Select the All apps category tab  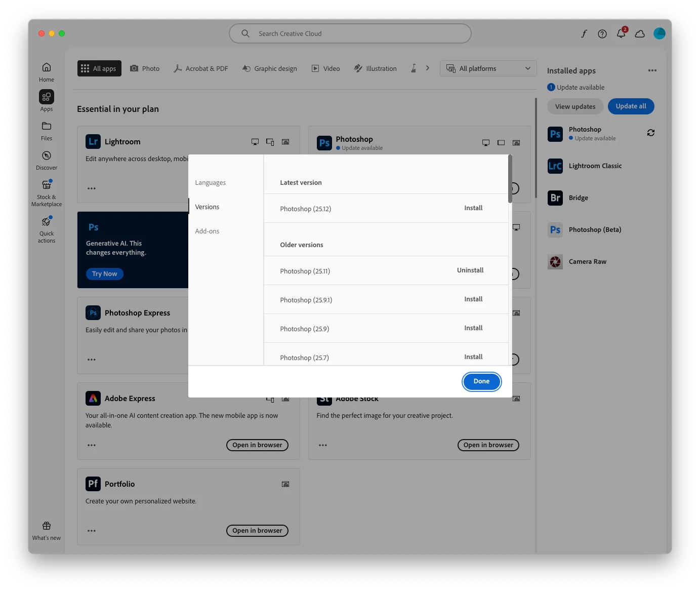99,68
